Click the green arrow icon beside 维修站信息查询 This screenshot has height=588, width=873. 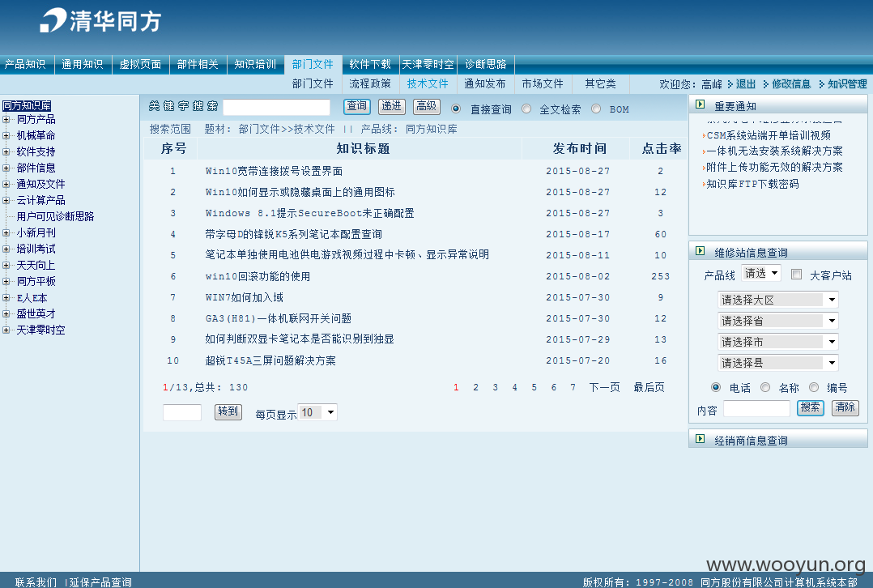pyautogui.click(x=701, y=251)
